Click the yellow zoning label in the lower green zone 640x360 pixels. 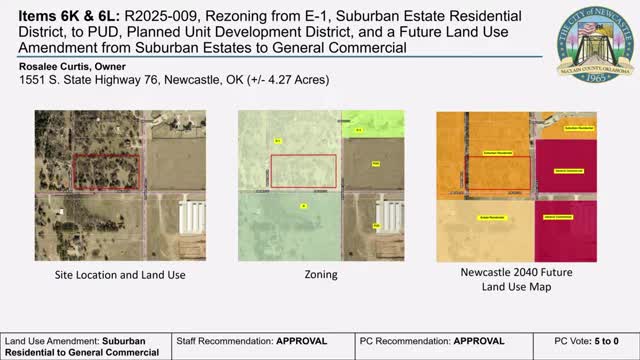coord(303,206)
